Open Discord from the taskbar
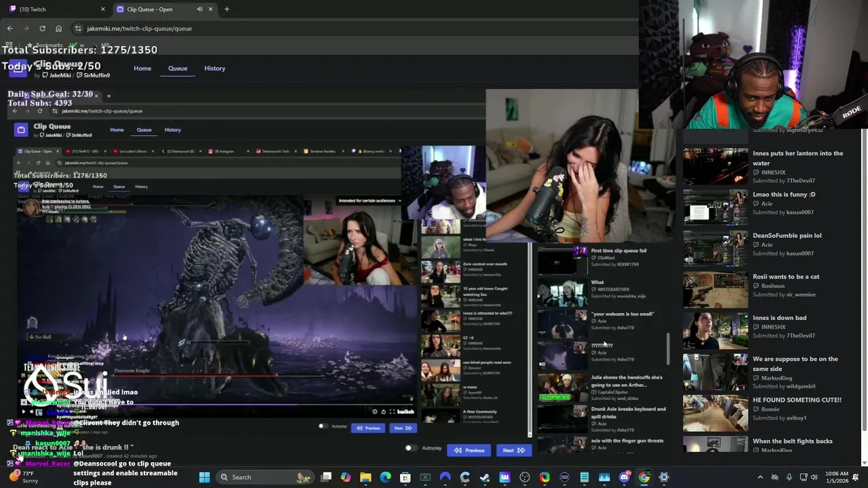868x488 pixels. tap(625, 477)
